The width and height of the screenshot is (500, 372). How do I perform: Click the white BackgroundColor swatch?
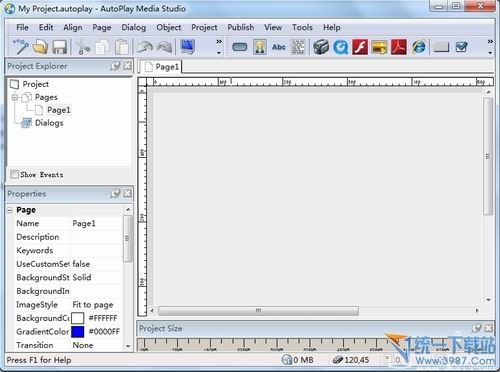pos(78,318)
